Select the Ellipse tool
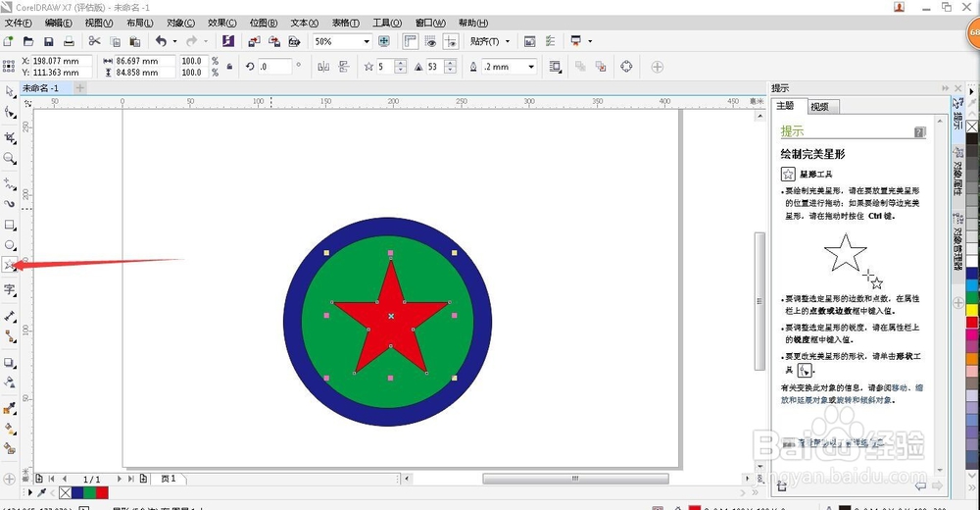This screenshot has height=510, width=980. (x=10, y=245)
